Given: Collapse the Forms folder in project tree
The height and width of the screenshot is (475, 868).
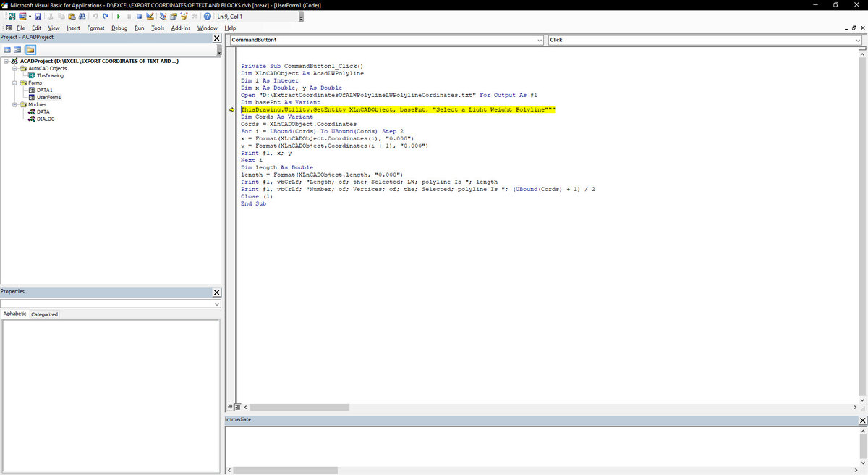Looking at the screenshot, I should (x=14, y=83).
